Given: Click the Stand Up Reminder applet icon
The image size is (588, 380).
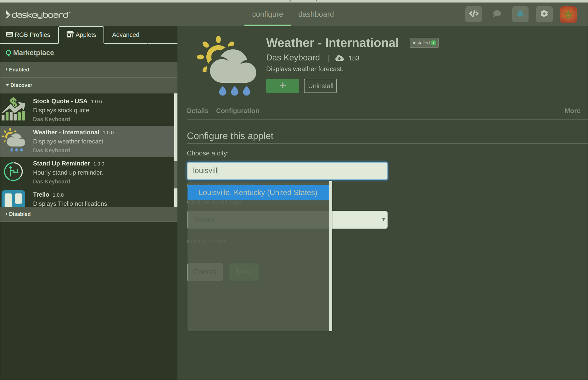Looking at the screenshot, I should click(x=14, y=171).
